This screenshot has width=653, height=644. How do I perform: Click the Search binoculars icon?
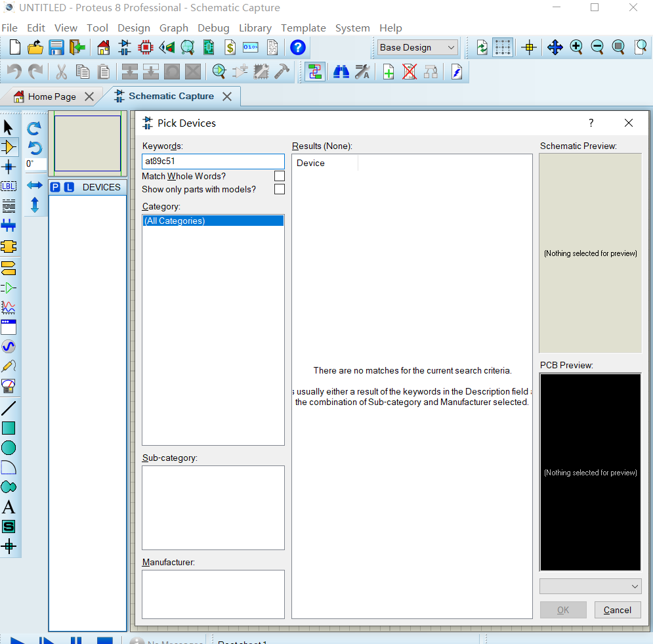[x=341, y=72]
